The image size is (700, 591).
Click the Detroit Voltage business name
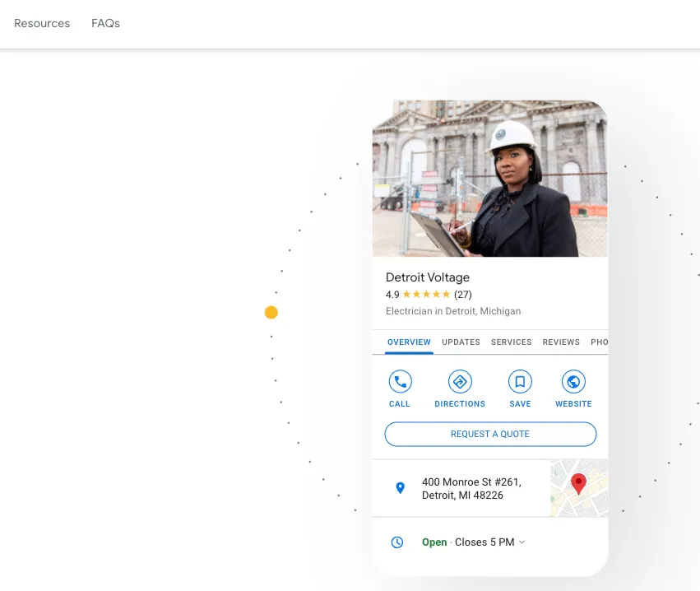(427, 277)
